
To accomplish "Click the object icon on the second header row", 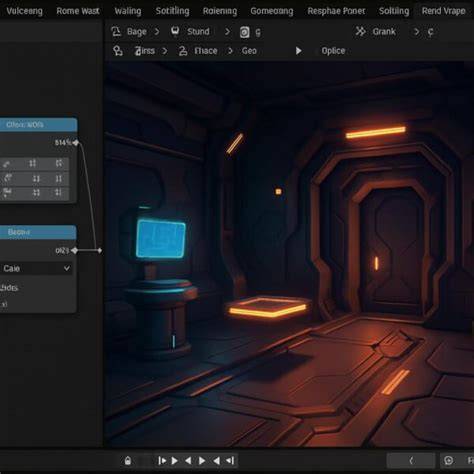I will point(118,51).
